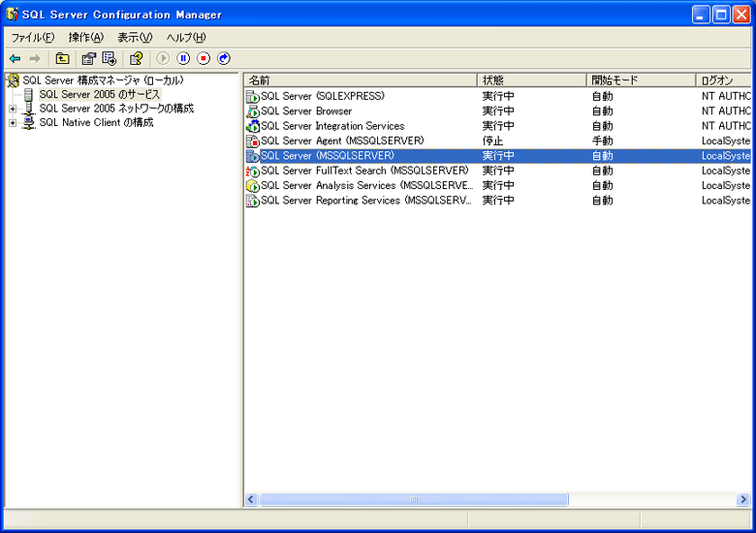756x533 pixels.
Task: Select SQL Server FullText Search row
Action: (x=498, y=172)
